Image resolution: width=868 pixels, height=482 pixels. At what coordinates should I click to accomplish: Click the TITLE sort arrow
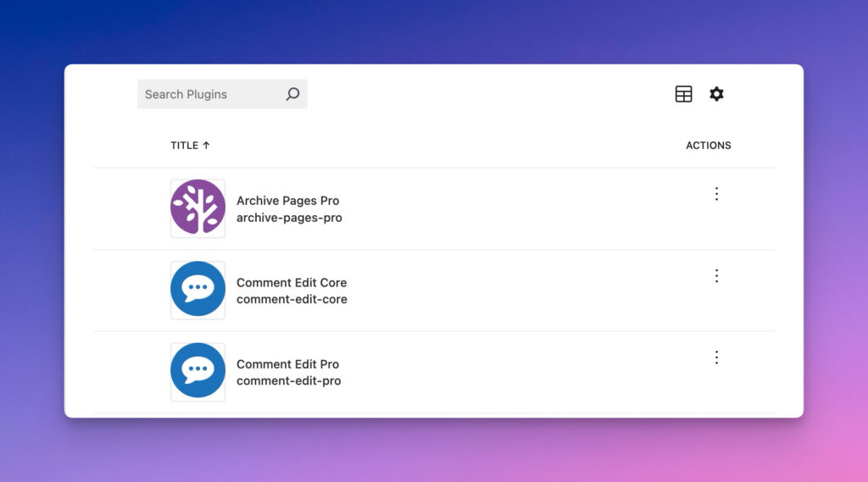206,146
